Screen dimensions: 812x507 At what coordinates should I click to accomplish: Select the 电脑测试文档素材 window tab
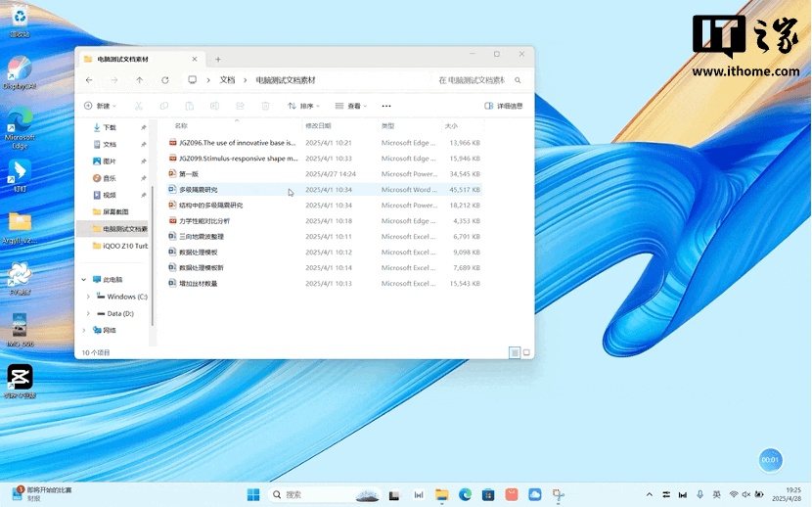pyautogui.click(x=140, y=60)
